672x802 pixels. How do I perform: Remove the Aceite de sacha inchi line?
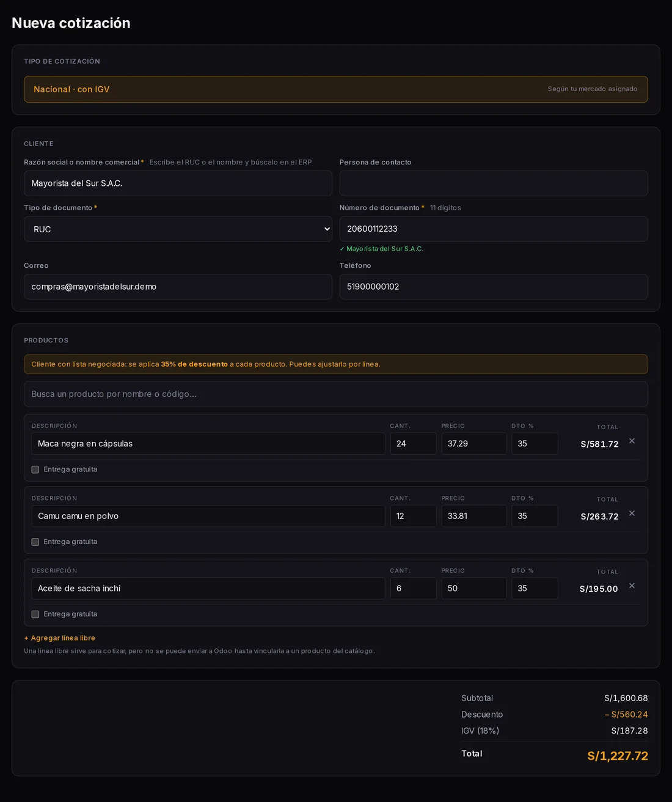[x=632, y=586]
